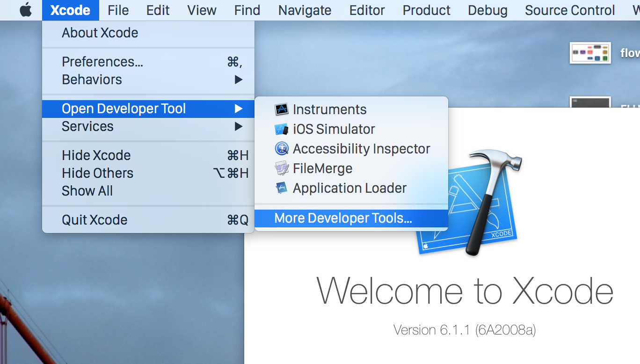Expand the Behaviors submenu arrow
640x364 pixels.
[x=239, y=80]
